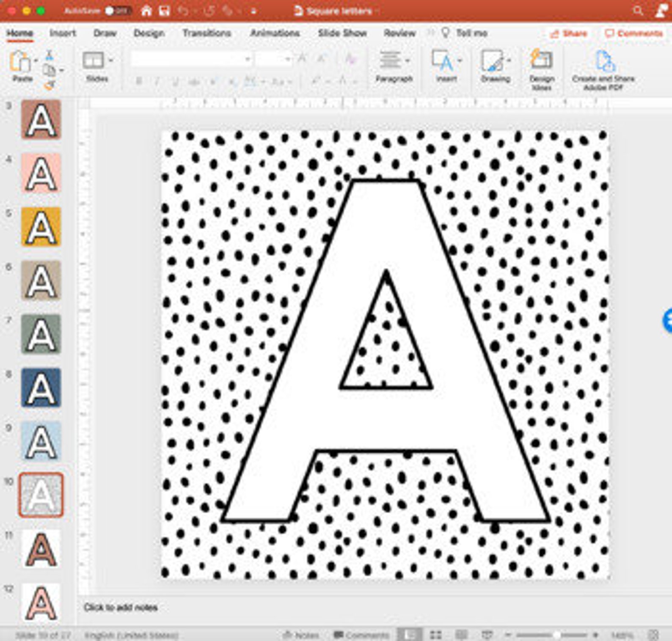Switch to the Design tab
The image size is (672, 641).
[x=149, y=33]
